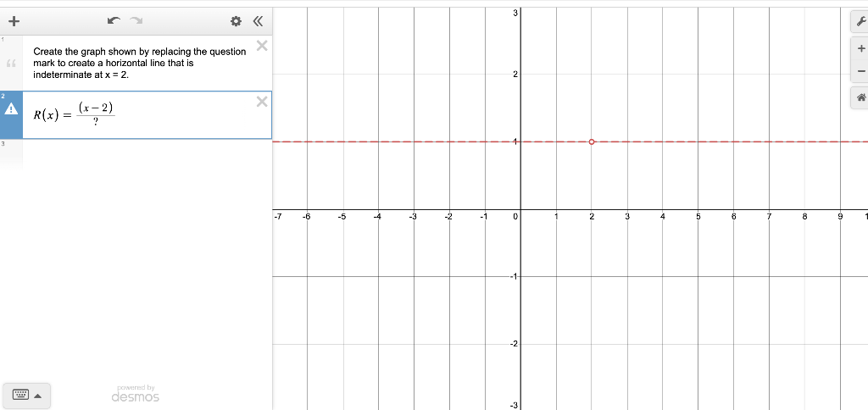Click the open hole point at x=2

click(x=592, y=141)
